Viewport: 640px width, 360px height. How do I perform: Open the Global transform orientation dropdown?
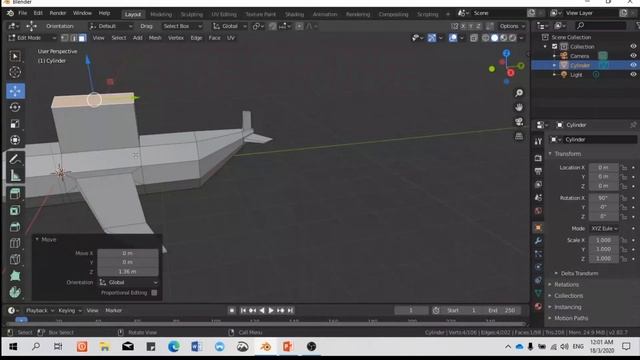(x=229, y=26)
